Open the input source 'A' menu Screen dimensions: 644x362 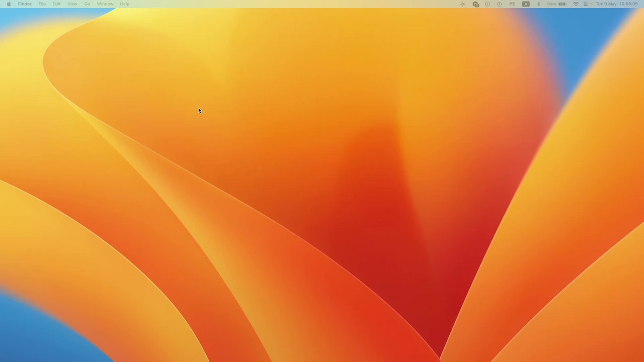point(526,4)
